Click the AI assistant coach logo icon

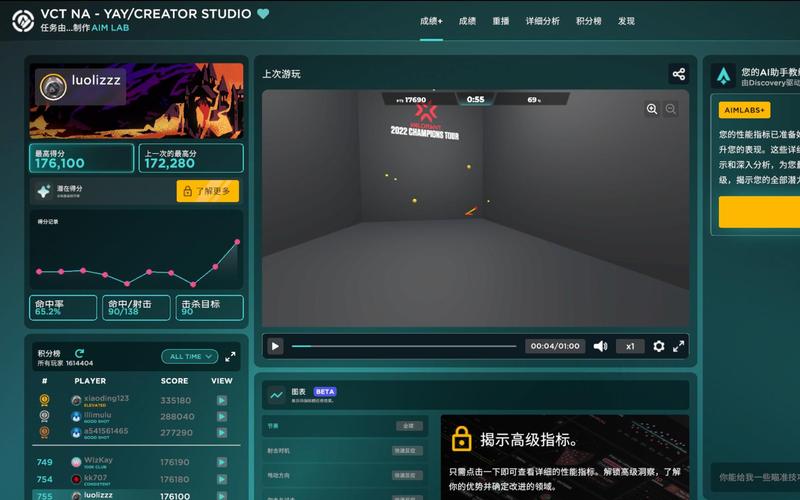(x=723, y=76)
